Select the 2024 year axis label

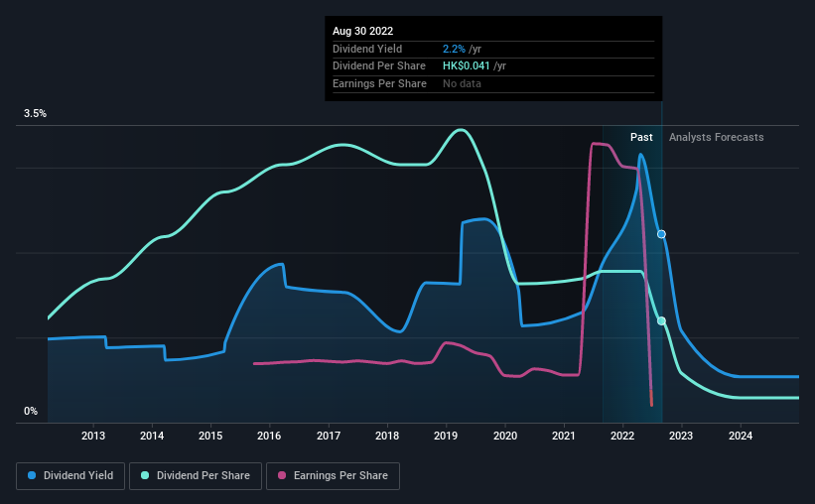pyautogui.click(x=741, y=436)
